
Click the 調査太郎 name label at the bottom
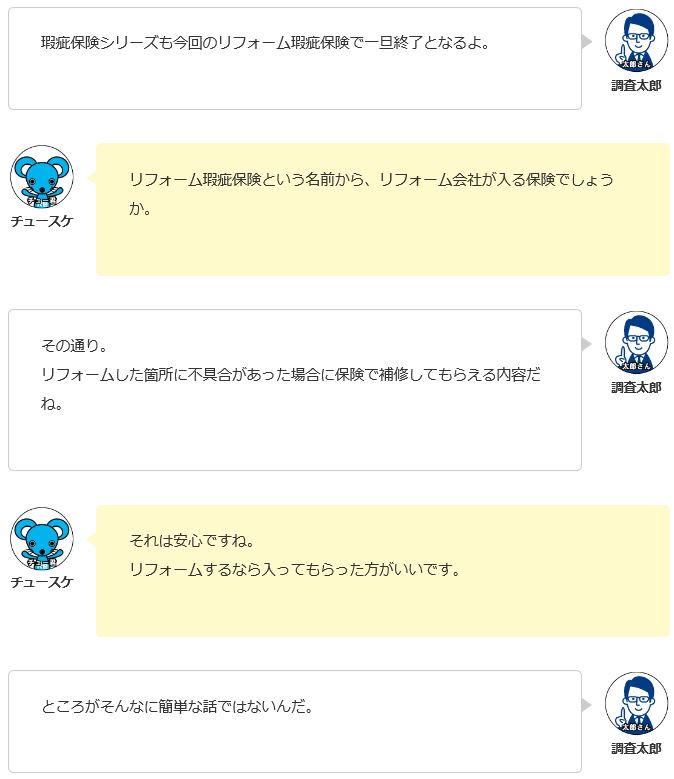click(x=636, y=749)
